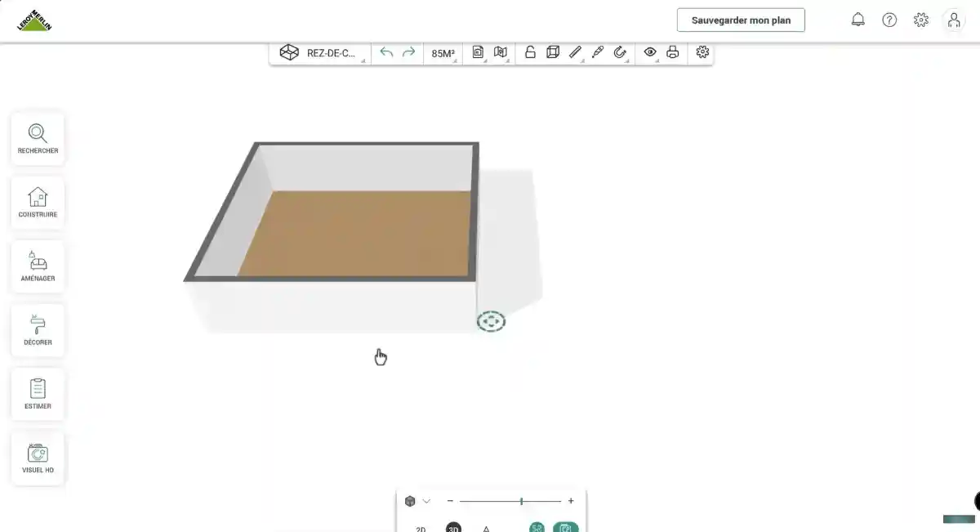Click Sauvegarder mon plan button
Screen dimensions: 980x532
click(741, 20)
